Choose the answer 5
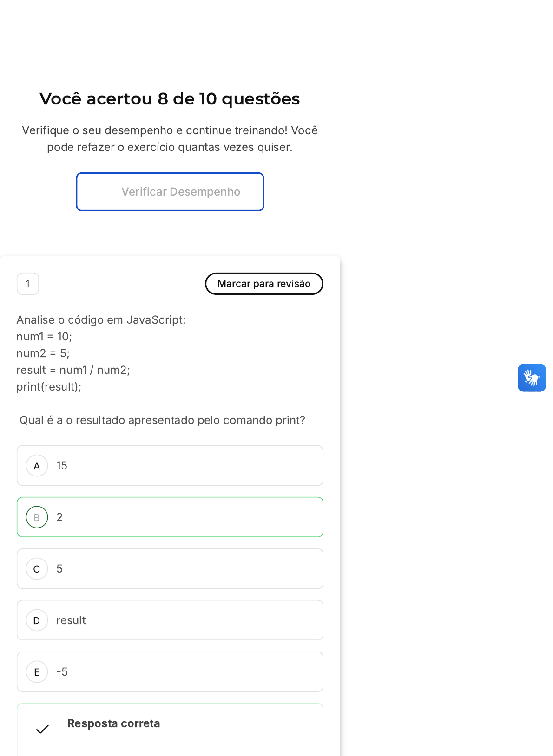 pyautogui.click(x=170, y=569)
